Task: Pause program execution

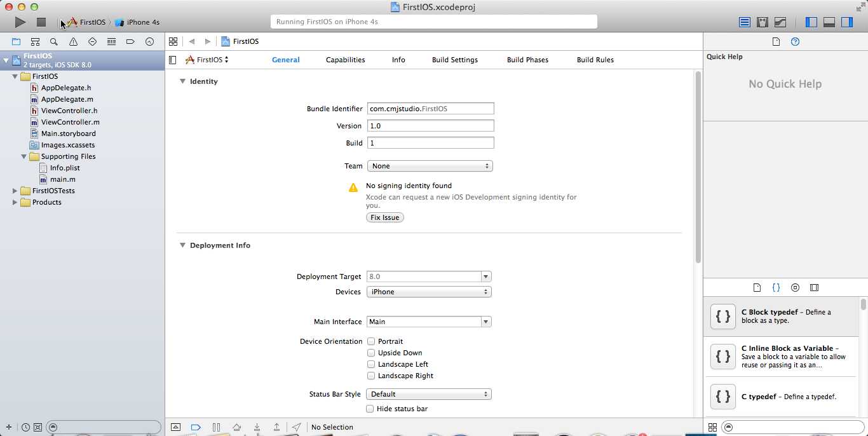Action: [x=216, y=427]
